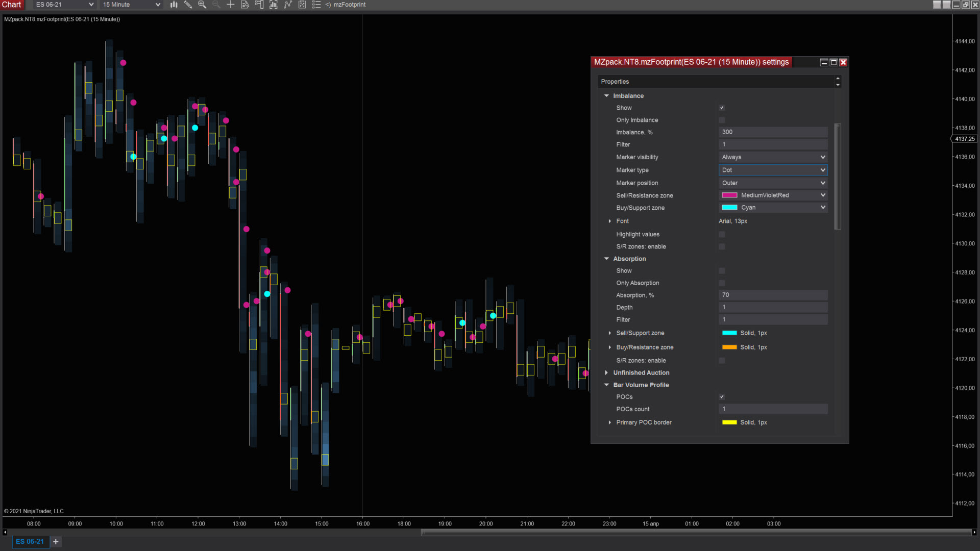
Task: Enable Imbalance S/R zones checkbox
Action: click(x=722, y=246)
